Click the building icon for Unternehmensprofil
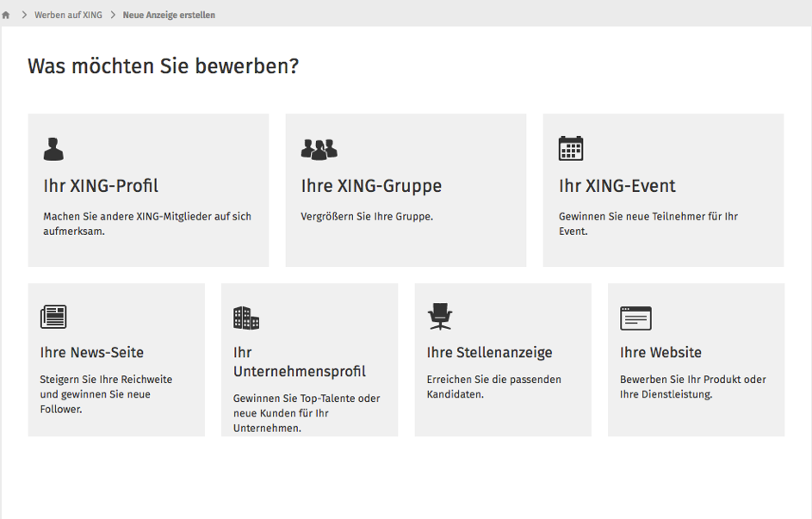 [x=246, y=318]
